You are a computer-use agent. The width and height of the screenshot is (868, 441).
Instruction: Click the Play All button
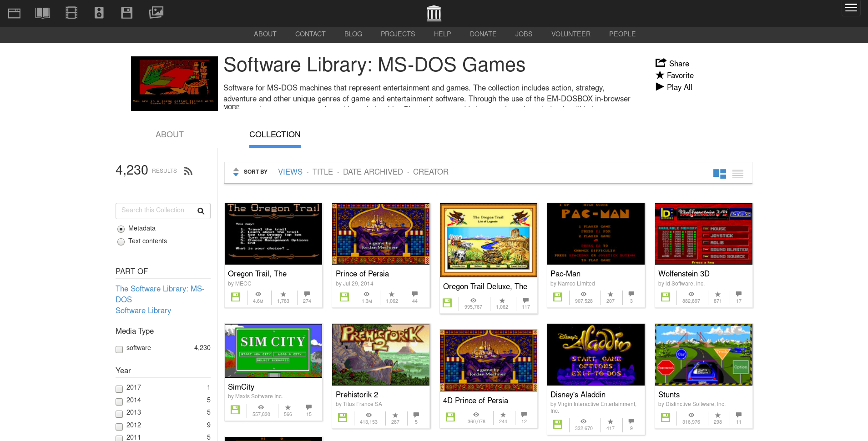point(674,87)
